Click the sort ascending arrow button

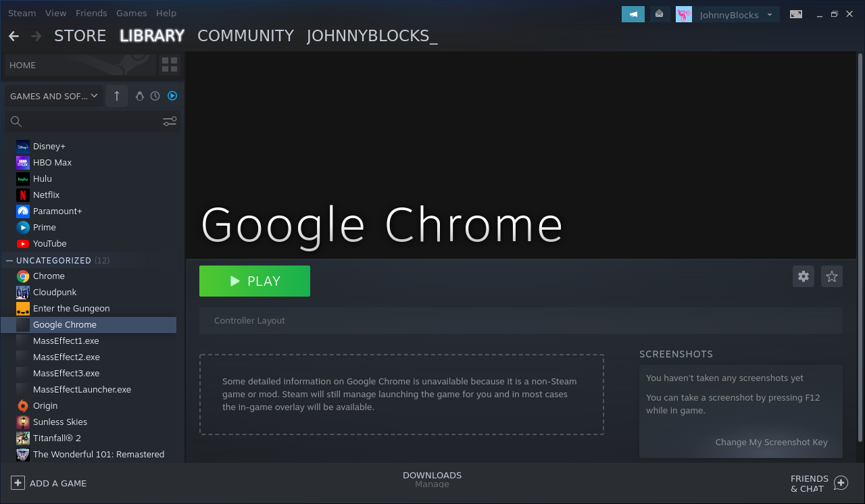(117, 96)
